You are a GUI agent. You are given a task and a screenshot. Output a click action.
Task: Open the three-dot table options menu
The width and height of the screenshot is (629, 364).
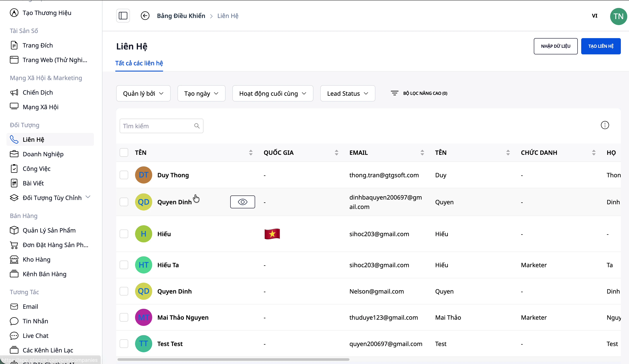click(605, 125)
